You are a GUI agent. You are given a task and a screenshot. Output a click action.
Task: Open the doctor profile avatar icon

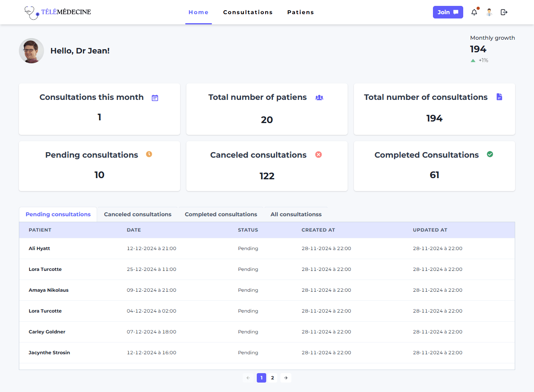(489, 12)
